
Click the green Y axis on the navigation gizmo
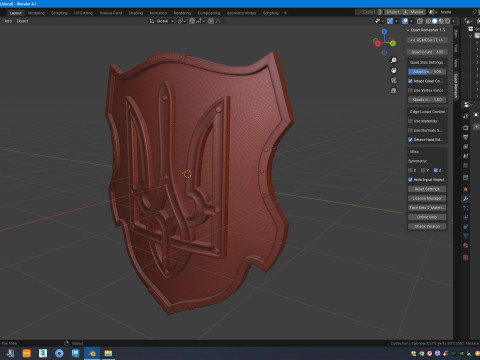pyautogui.click(x=393, y=43)
